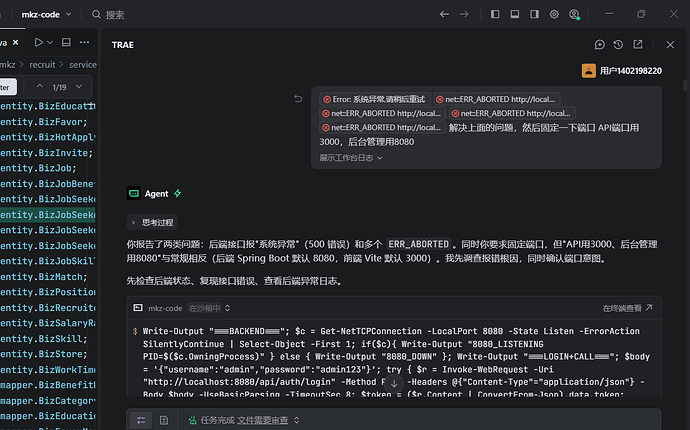This screenshot has height=430, width=690.
Task: Click the highlighted entity.BizJobSeek line
Action: (x=48, y=215)
